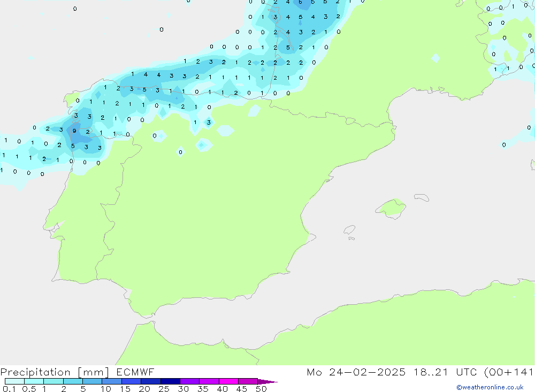535x392 pixels.
Task: Select the 2–5 mm legend color swatch
Action: [x=73, y=381]
